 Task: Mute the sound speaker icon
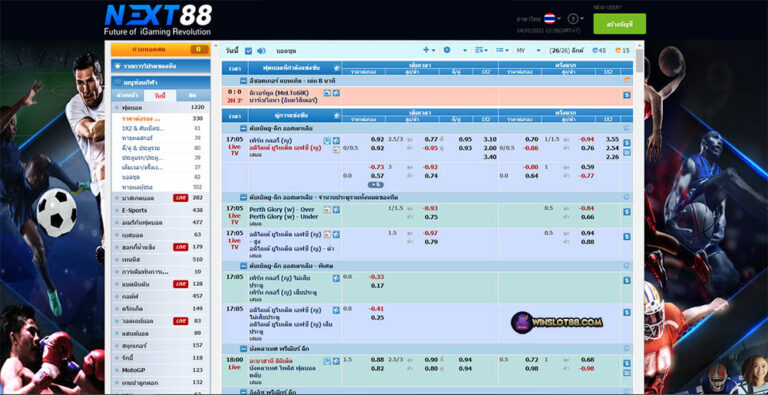[261, 50]
